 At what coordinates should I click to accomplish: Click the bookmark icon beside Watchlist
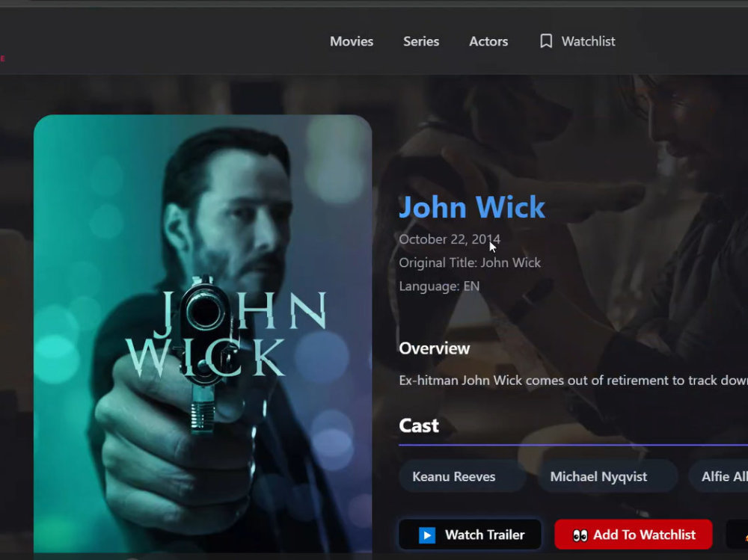pos(546,42)
